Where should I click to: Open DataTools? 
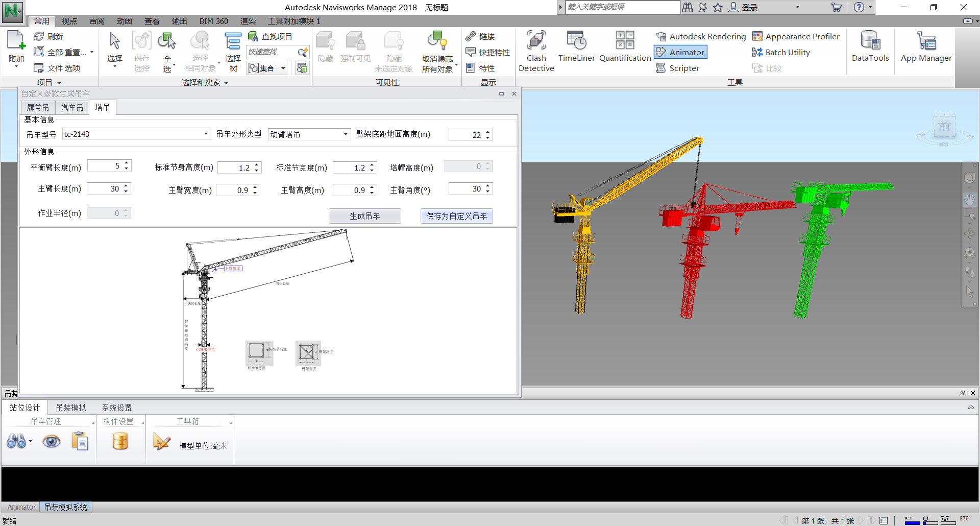(x=870, y=47)
